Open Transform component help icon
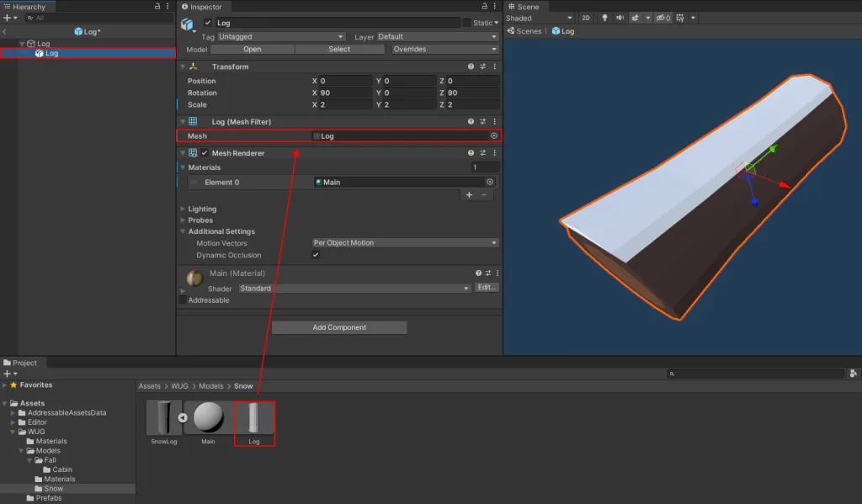The width and height of the screenshot is (862, 504). 471,66
